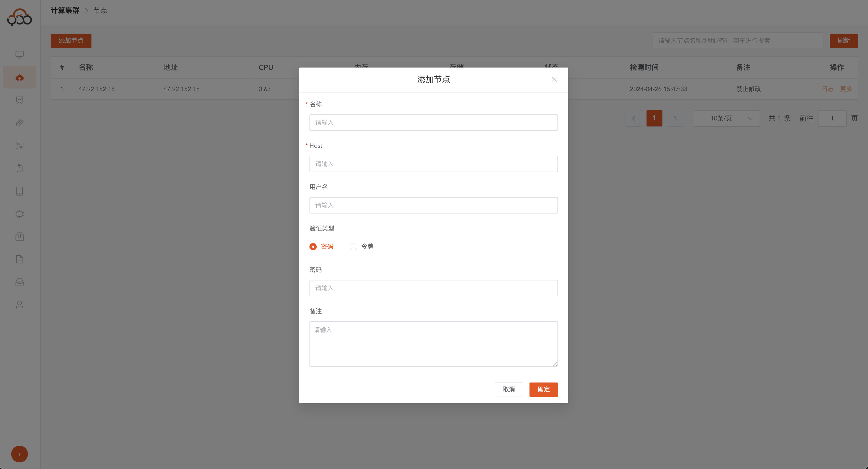Open the 10条/页 page size dropdown
Image resolution: width=868 pixels, height=469 pixels.
pyautogui.click(x=726, y=118)
